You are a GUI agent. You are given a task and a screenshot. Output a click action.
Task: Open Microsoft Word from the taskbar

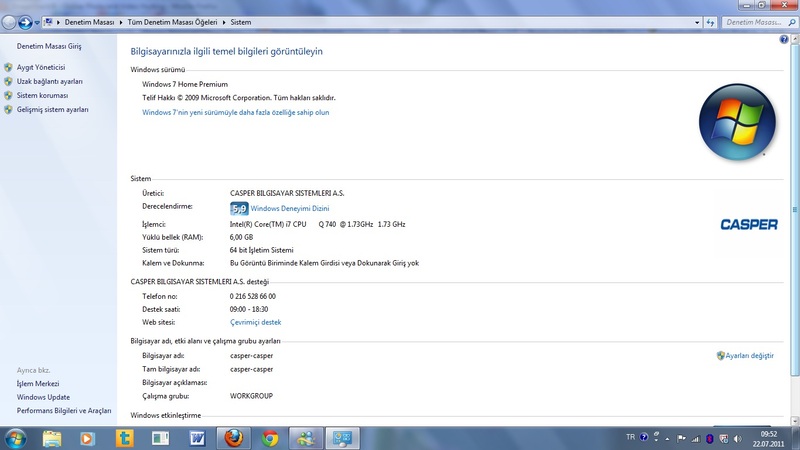click(x=197, y=438)
